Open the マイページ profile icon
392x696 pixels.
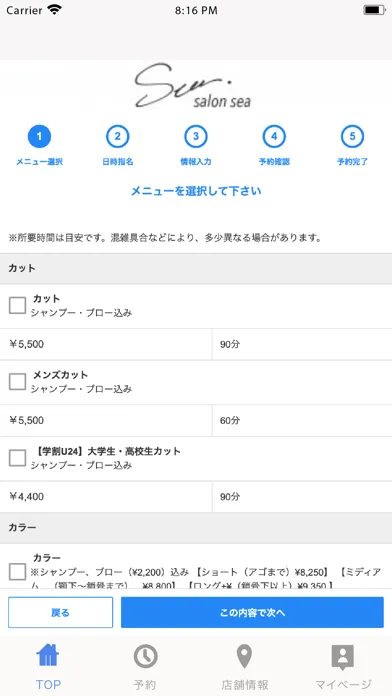coord(343,657)
